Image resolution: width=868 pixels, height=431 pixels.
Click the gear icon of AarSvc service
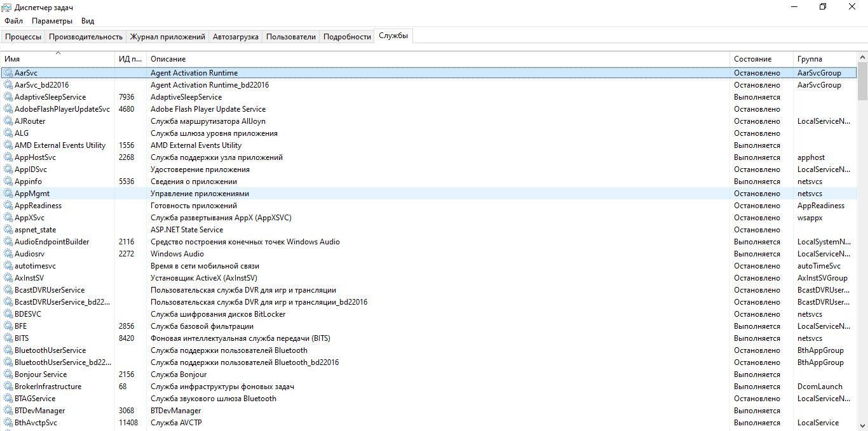coord(8,73)
